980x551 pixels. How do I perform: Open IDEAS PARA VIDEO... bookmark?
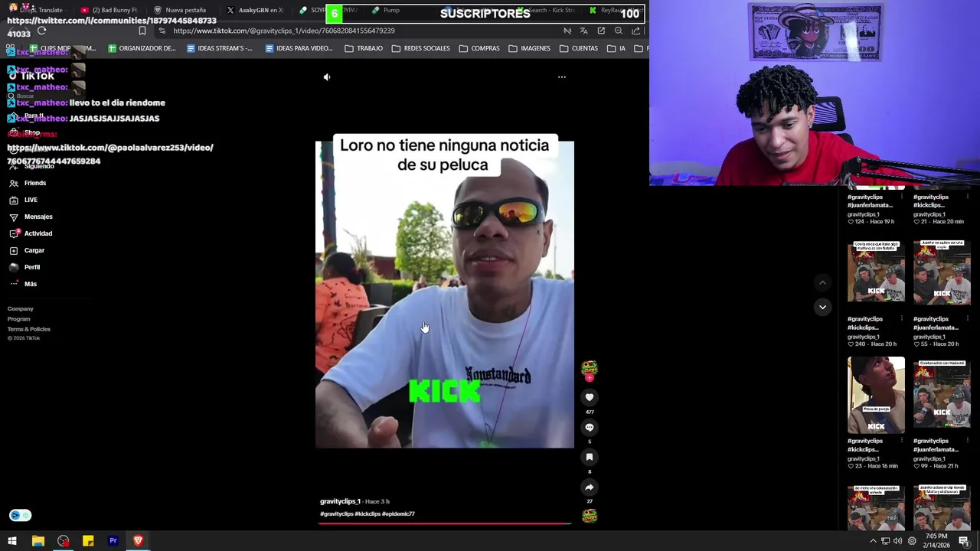click(x=299, y=48)
